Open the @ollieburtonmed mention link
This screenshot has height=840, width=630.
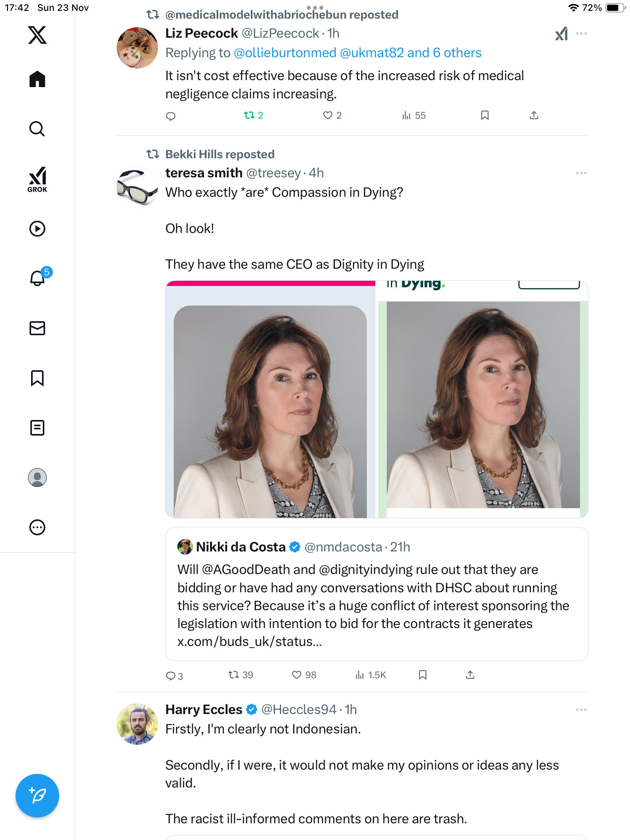coord(285,53)
